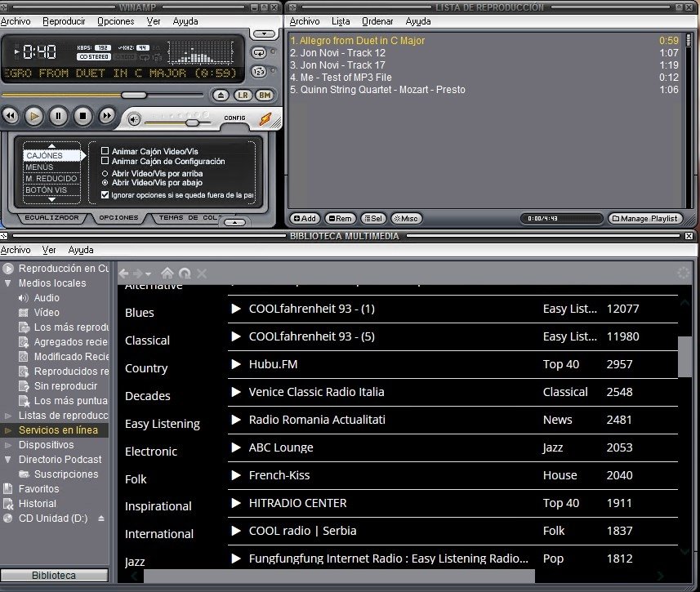This screenshot has width=700, height=592.
Task: Click the Sel button in playlist
Action: tap(373, 218)
